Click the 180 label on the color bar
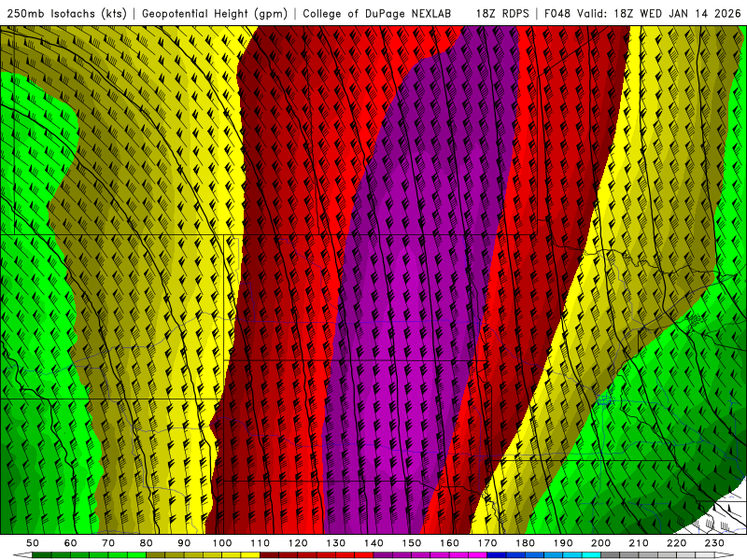The height and width of the screenshot is (560, 747). coord(525,543)
